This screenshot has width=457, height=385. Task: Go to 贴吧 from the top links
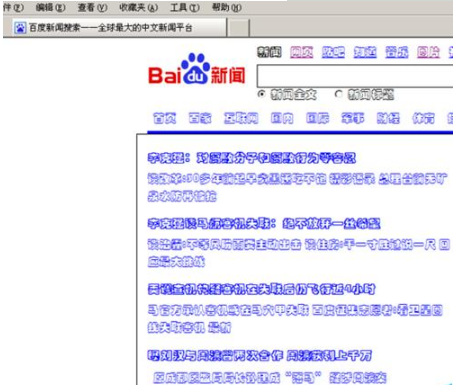pyautogui.click(x=333, y=52)
